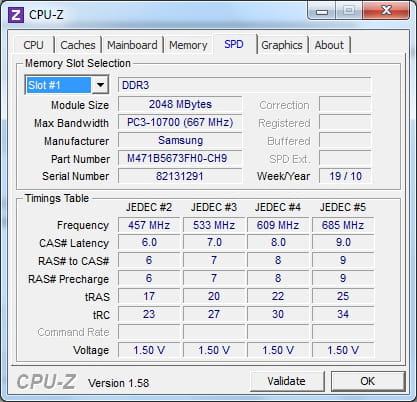417x402 pixels.
Task: Switch to the Memory tab
Action: click(x=188, y=45)
